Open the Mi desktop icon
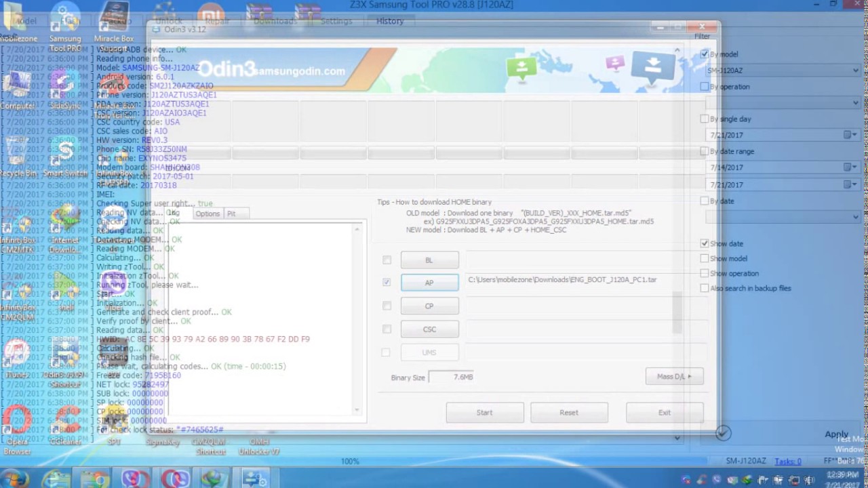Viewport: 868px width, 488px height. pos(211,15)
